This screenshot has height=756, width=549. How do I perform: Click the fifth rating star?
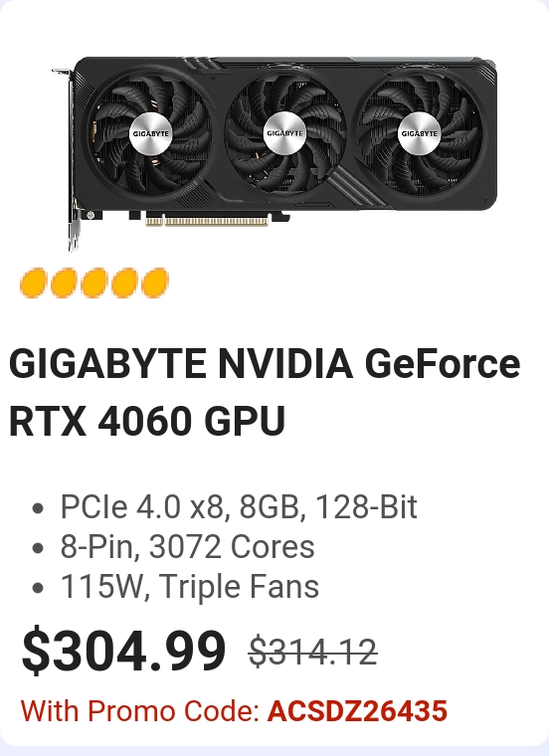[155, 283]
